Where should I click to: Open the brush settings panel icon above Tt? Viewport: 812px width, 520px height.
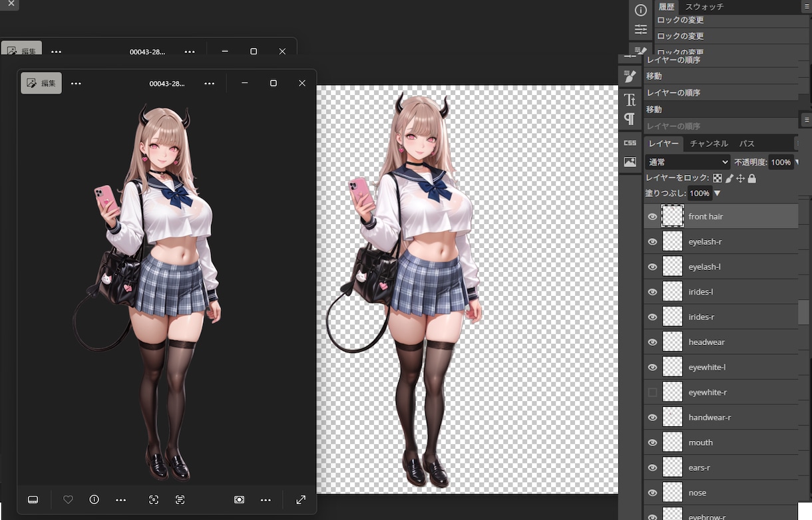pos(630,76)
